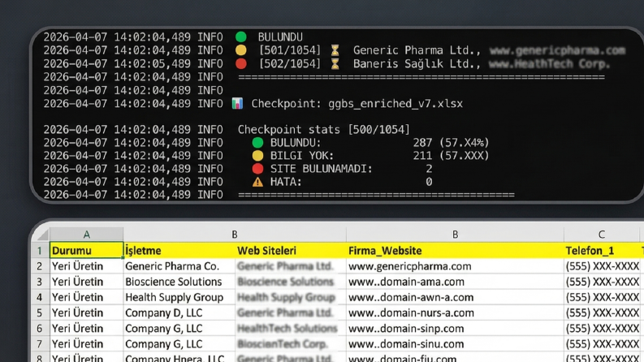Select the Generic Pharma Co. cell
This screenshot has width=644, height=362.
pos(179,266)
